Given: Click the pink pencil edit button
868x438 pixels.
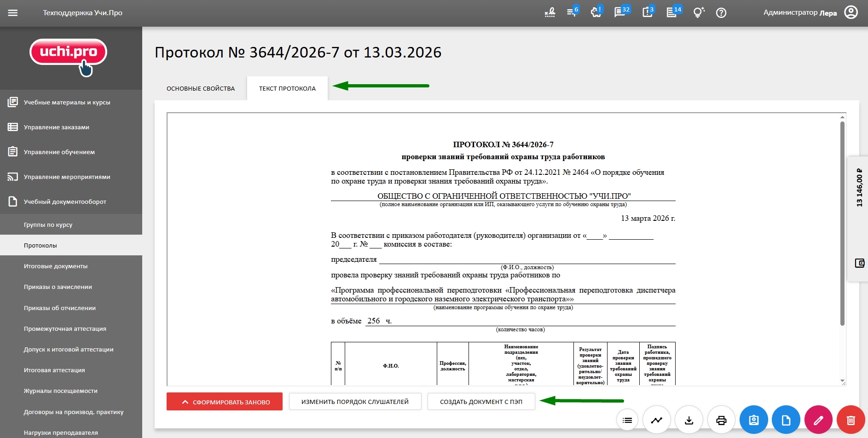Looking at the screenshot, I should (818, 420).
